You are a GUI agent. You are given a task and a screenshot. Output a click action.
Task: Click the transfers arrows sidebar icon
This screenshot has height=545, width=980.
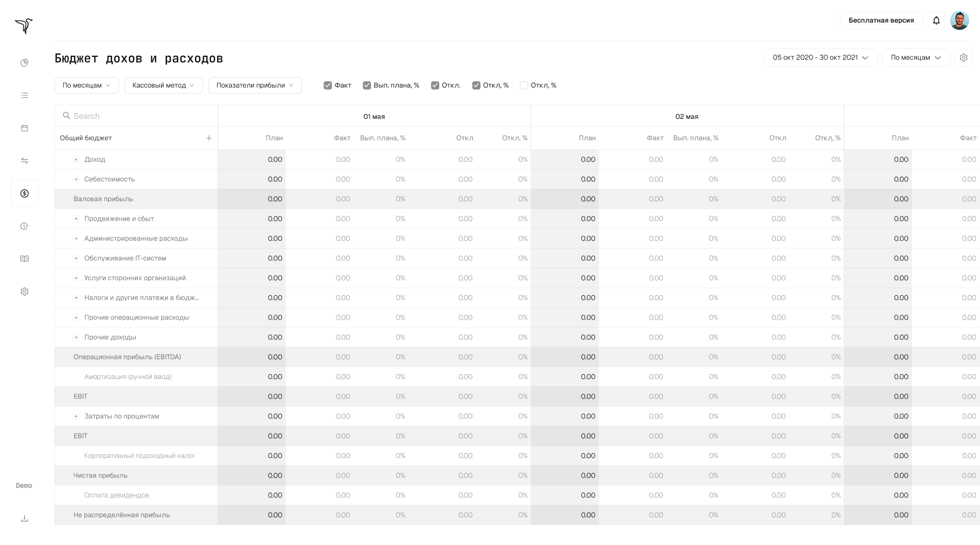24,161
